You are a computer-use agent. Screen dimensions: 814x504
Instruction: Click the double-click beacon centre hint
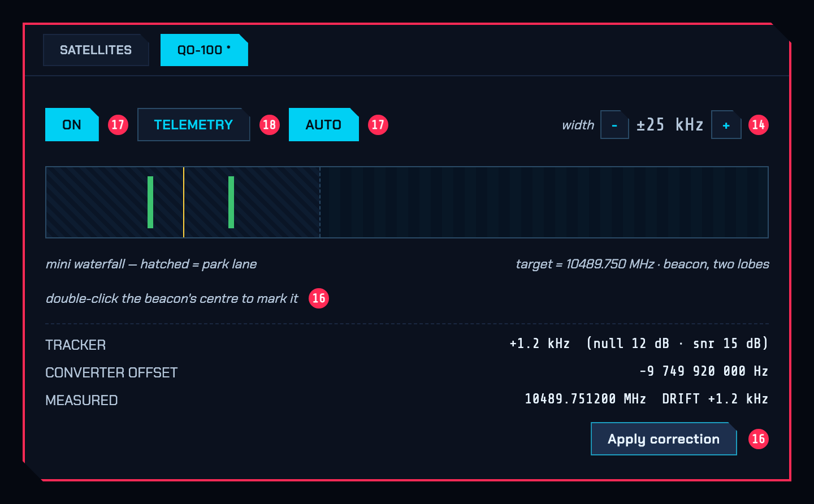[x=172, y=298]
